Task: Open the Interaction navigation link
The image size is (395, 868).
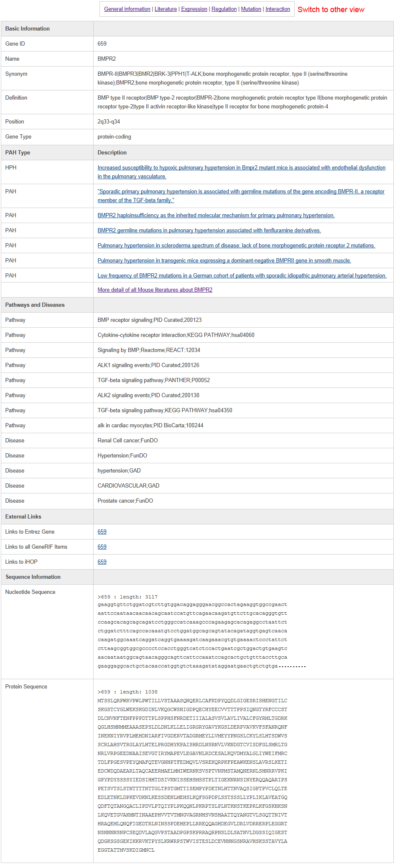Action: [x=278, y=9]
